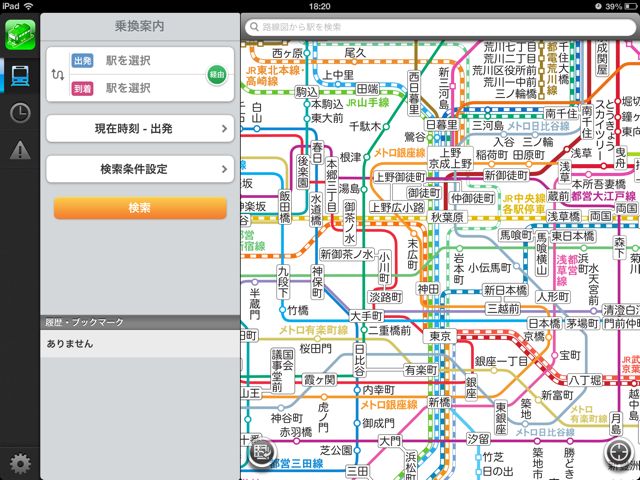Screen dimensions: 640x480
Task: Select 淡路町 station on the map
Action: (385, 297)
